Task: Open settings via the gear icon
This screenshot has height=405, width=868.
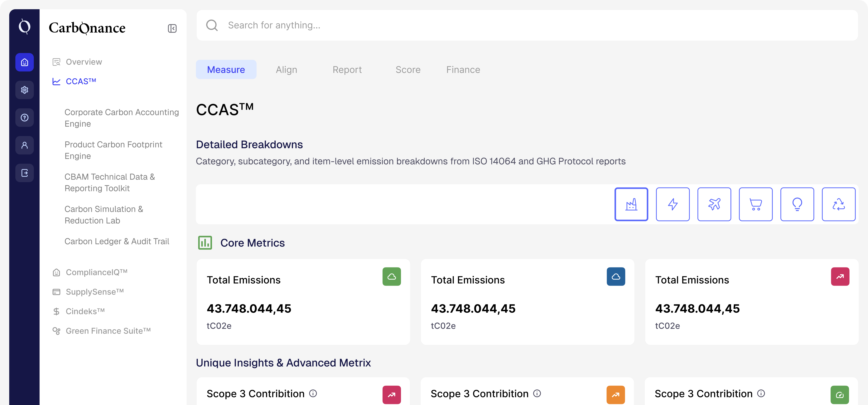Action: point(24,90)
